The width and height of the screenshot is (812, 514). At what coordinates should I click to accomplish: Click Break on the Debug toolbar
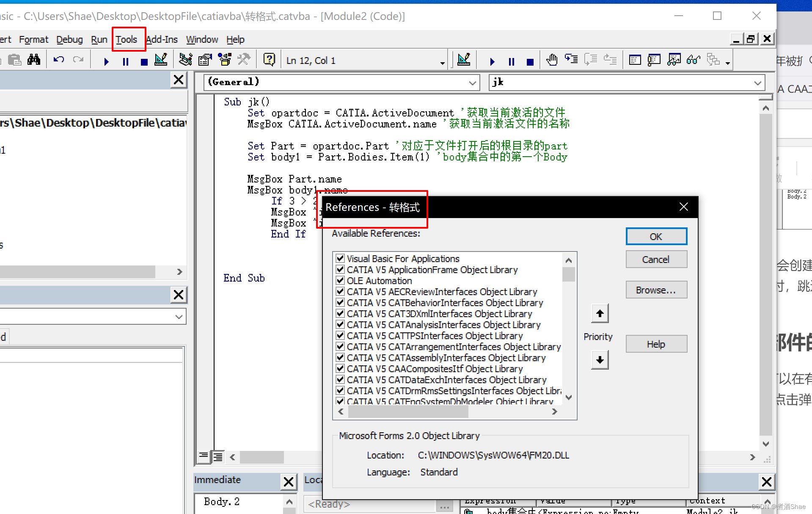click(x=511, y=61)
